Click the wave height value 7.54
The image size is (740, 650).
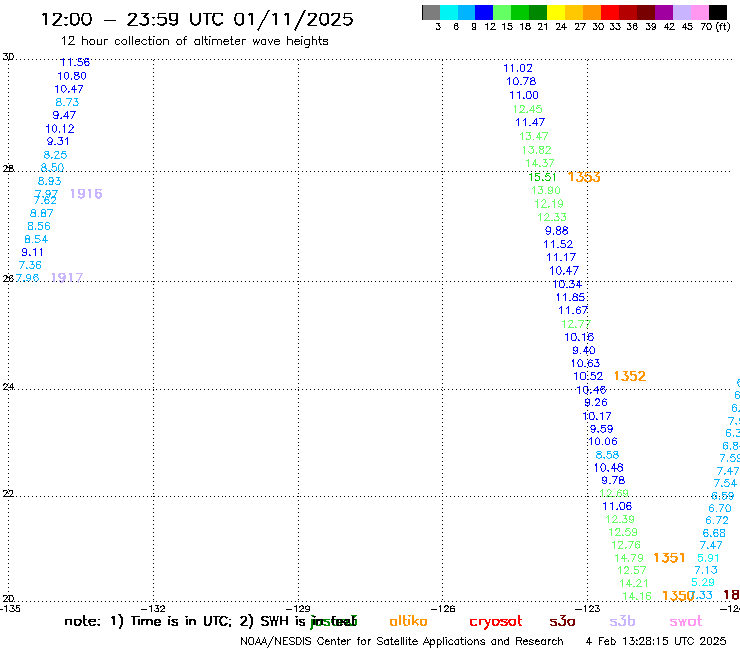(725, 483)
